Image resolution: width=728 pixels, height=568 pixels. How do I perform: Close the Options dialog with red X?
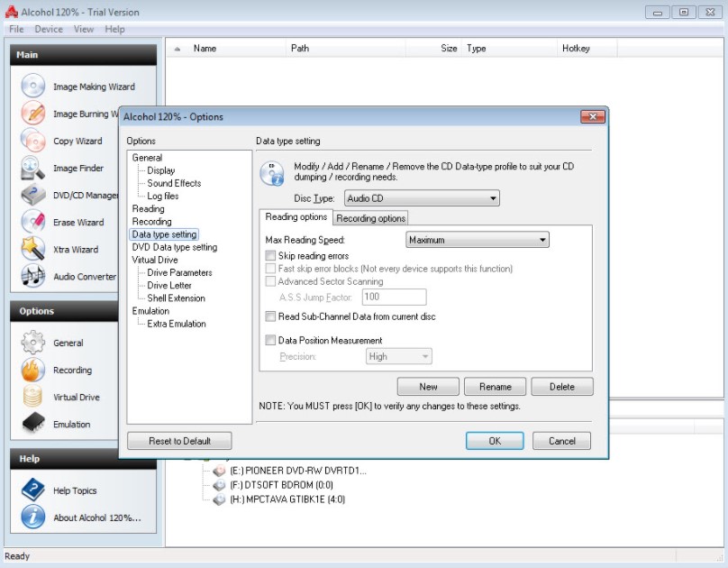593,116
